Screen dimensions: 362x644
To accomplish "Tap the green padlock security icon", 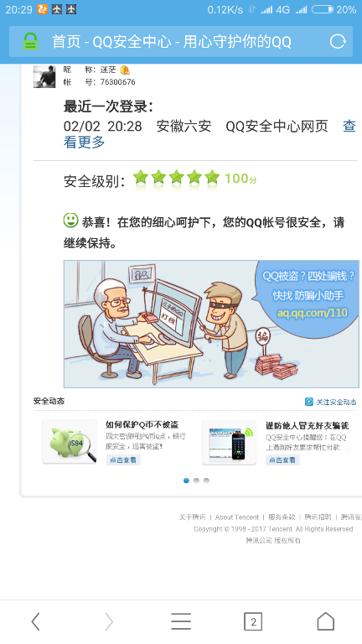I will pyautogui.click(x=30, y=41).
